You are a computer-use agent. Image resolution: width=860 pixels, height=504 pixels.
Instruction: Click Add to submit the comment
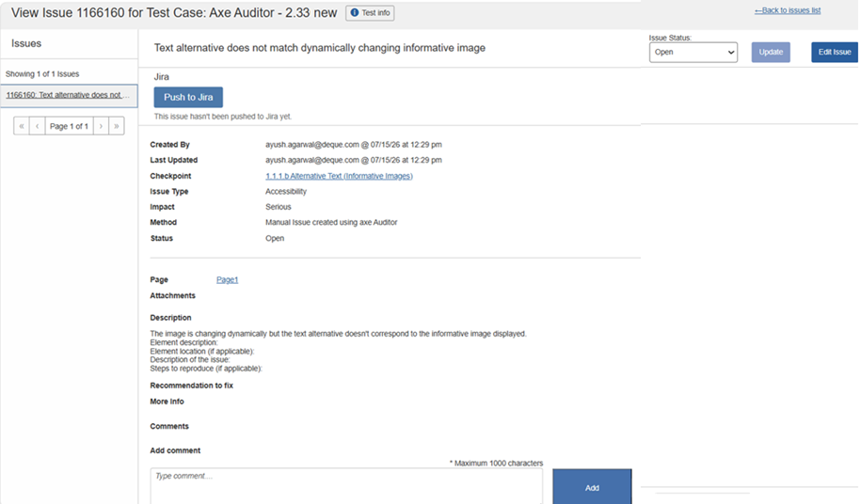pos(592,487)
